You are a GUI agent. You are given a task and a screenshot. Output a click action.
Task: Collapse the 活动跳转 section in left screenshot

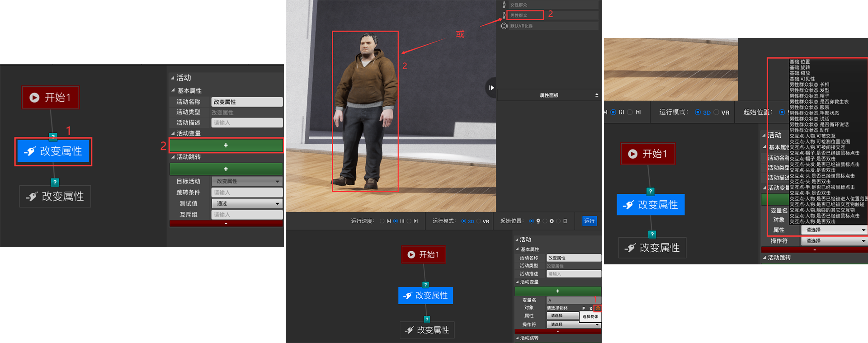[173, 157]
